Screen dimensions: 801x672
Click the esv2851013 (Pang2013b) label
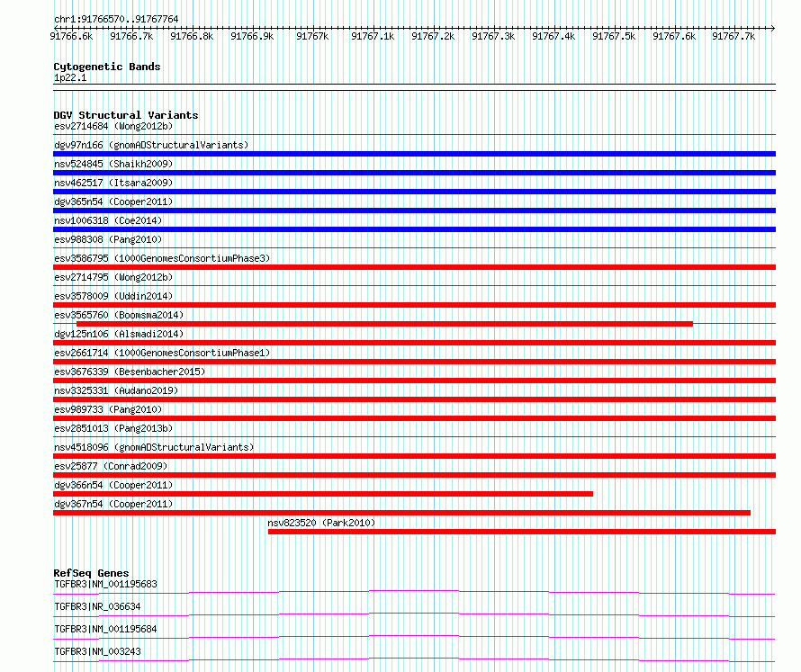[x=113, y=428]
